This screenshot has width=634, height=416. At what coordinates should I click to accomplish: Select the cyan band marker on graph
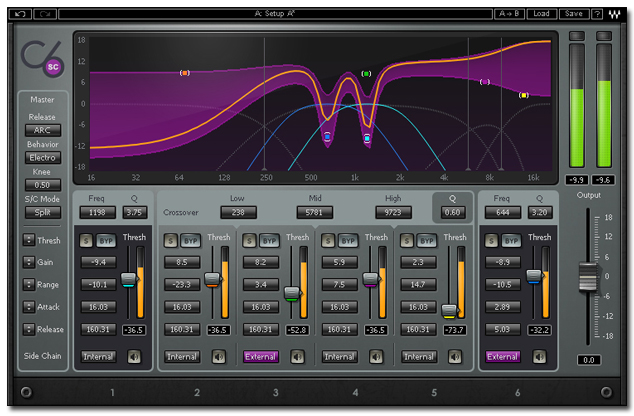click(367, 138)
